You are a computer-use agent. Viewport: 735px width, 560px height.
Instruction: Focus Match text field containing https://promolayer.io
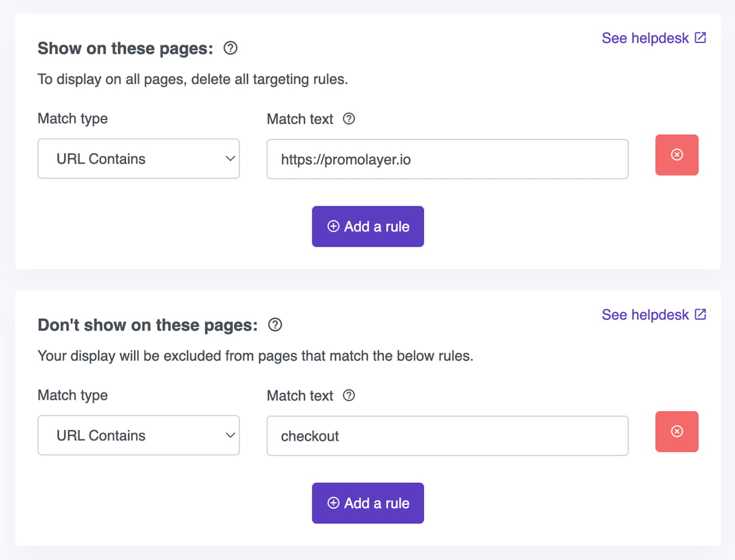click(x=447, y=159)
